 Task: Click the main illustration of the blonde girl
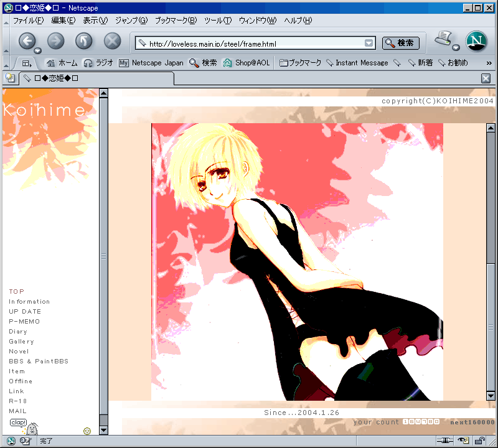coord(297,262)
